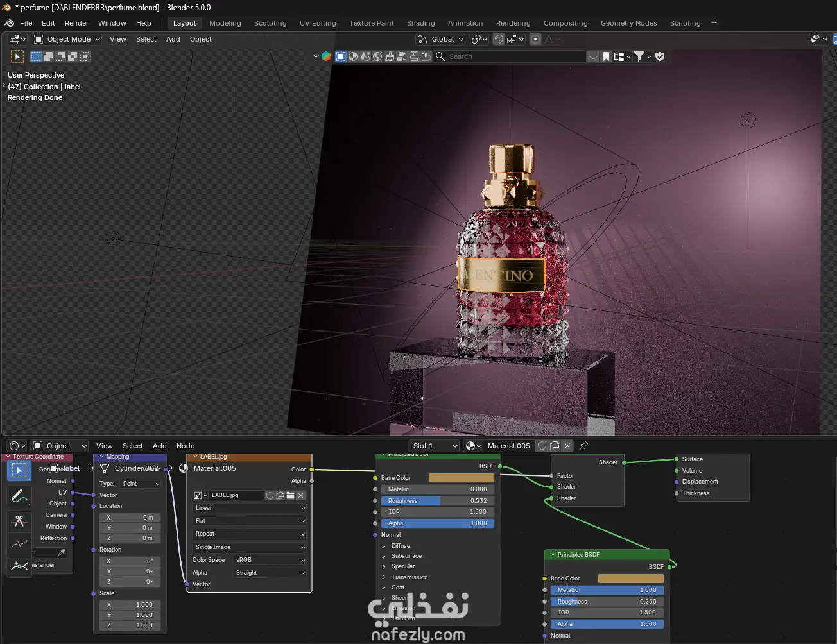
Task: Expand the Subsurface section
Action: click(384, 556)
